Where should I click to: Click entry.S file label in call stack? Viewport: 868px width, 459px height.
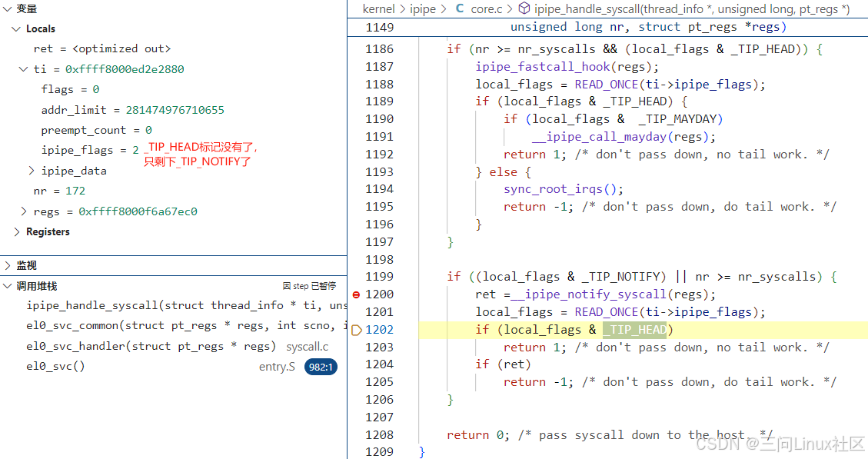coord(277,367)
